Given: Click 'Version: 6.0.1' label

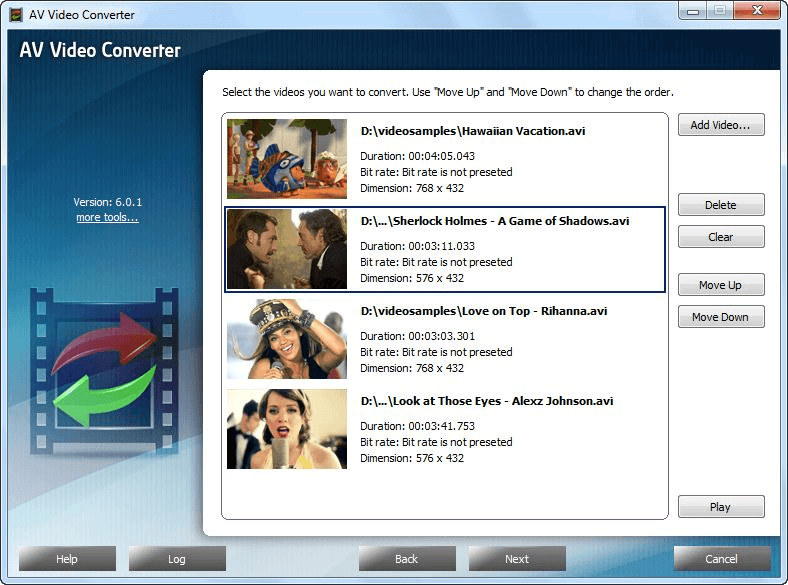Looking at the screenshot, I should 108,202.
